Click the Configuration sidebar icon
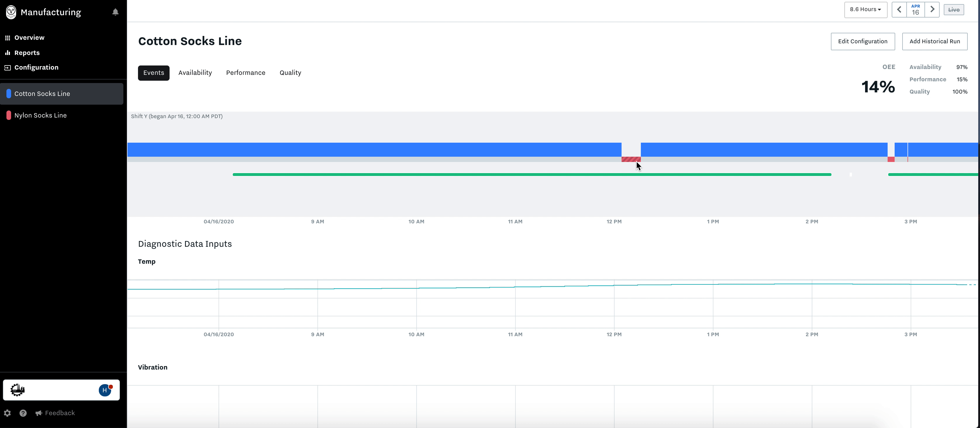Image resolution: width=980 pixels, height=428 pixels. pos(8,68)
